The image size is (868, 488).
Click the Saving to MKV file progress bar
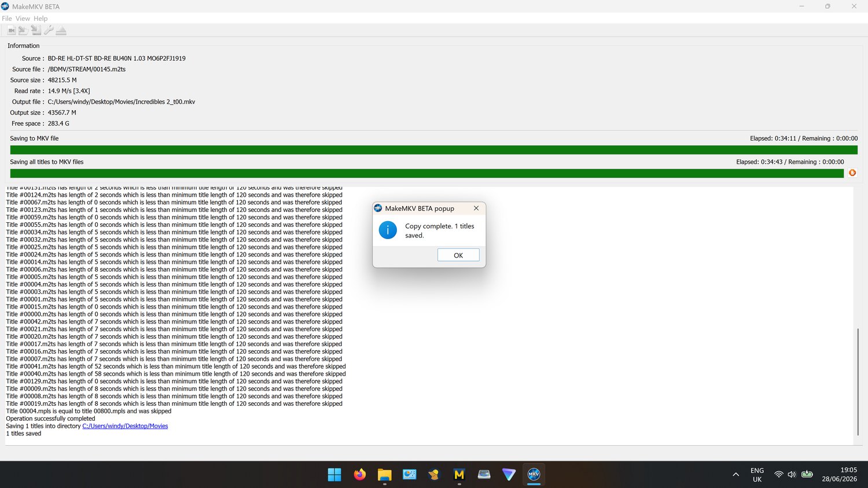click(433, 150)
